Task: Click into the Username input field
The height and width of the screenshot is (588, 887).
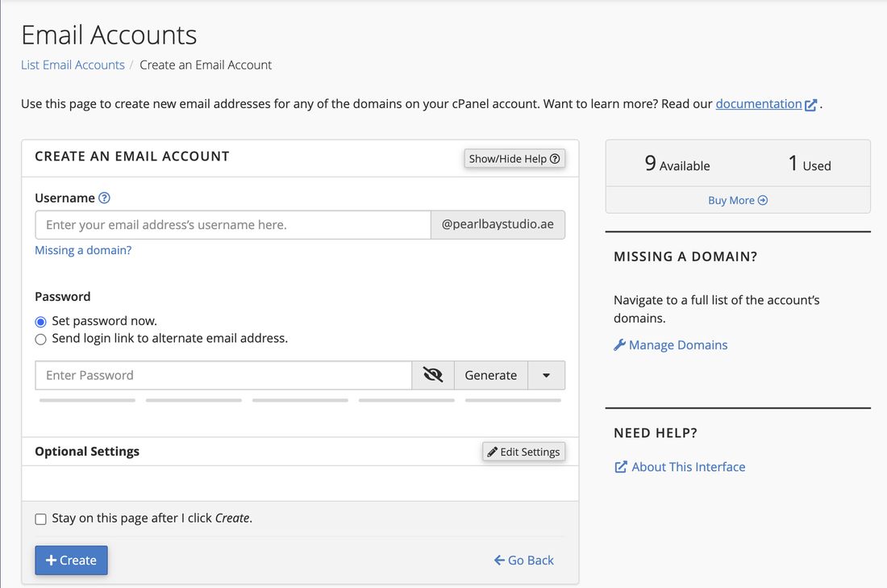Action: (x=232, y=225)
